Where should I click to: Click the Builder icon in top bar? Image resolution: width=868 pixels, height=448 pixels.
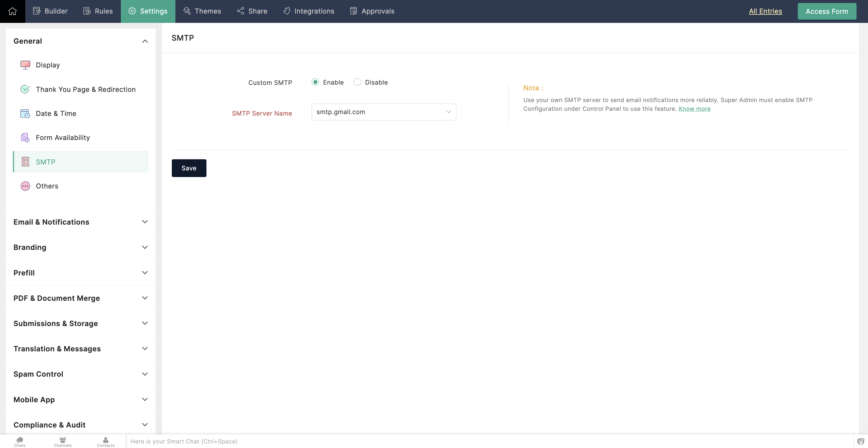[37, 11]
